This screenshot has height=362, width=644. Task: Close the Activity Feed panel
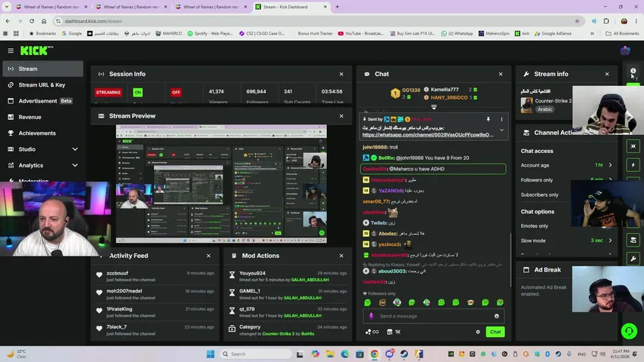tap(208, 256)
